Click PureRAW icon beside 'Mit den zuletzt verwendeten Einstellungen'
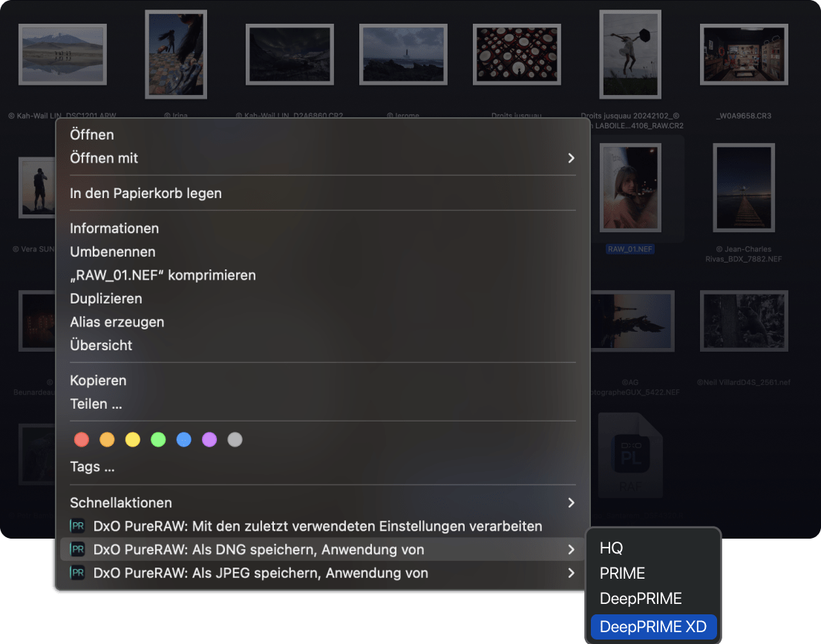Image resolution: width=821 pixels, height=644 pixels. point(77,526)
